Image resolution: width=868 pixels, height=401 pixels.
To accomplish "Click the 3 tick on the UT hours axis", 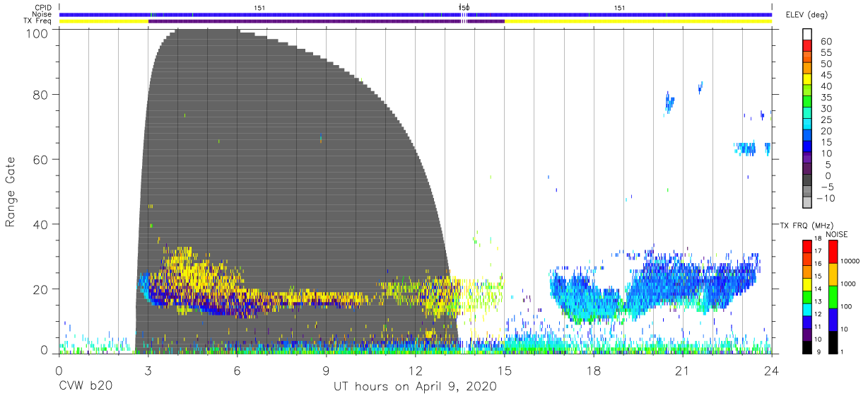I will 148,370.
